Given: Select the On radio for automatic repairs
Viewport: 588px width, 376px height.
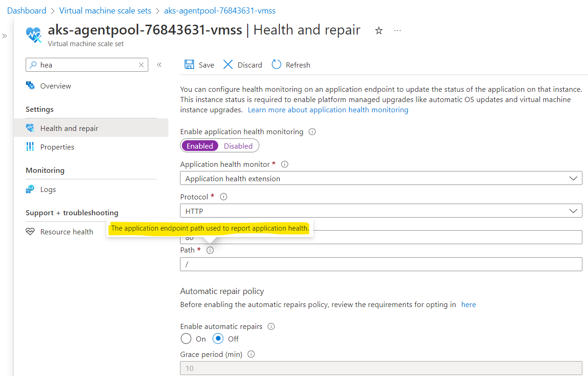Looking at the screenshot, I should click(186, 339).
